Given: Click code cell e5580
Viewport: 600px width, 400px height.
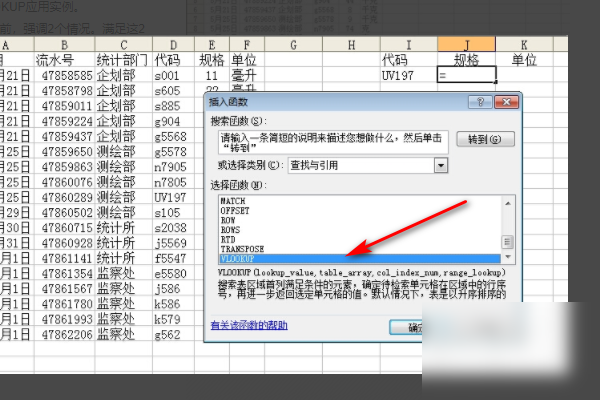Looking at the screenshot, I should [x=173, y=273].
